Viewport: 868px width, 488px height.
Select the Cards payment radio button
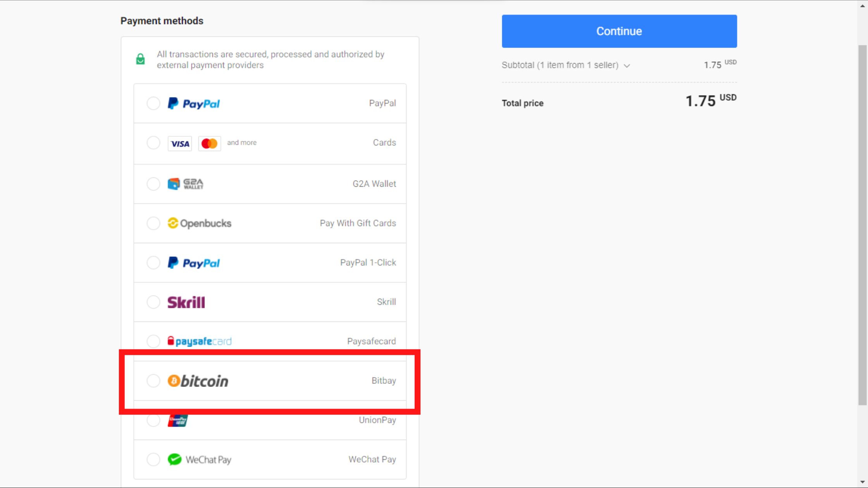click(x=153, y=143)
